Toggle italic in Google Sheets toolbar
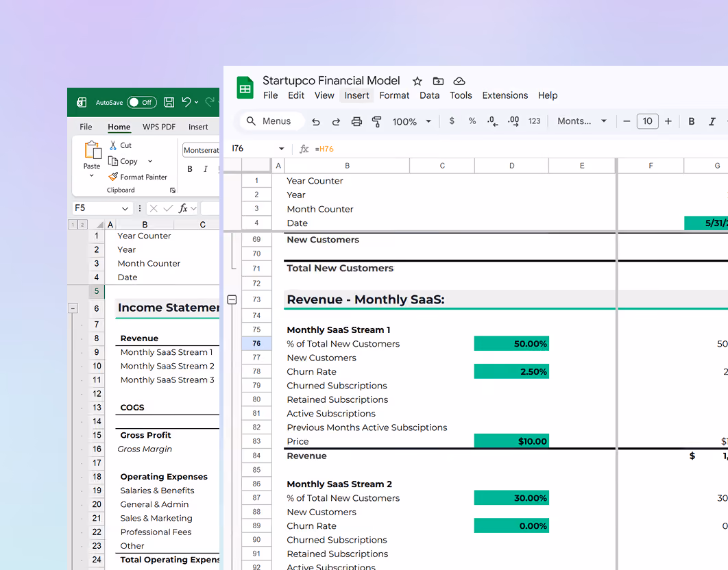This screenshot has width=728, height=570. click(x=712, y=121)
